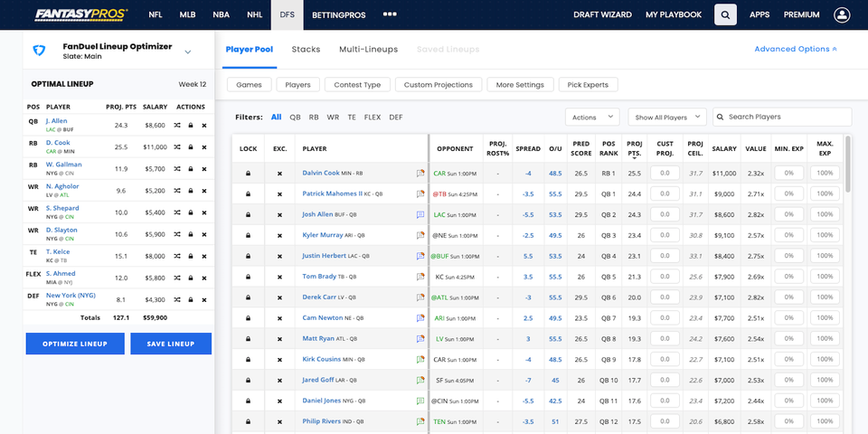Screen dimensions: 868x434
Task: Click the Optimize Lineup button
Action: [x=75, y=344]
